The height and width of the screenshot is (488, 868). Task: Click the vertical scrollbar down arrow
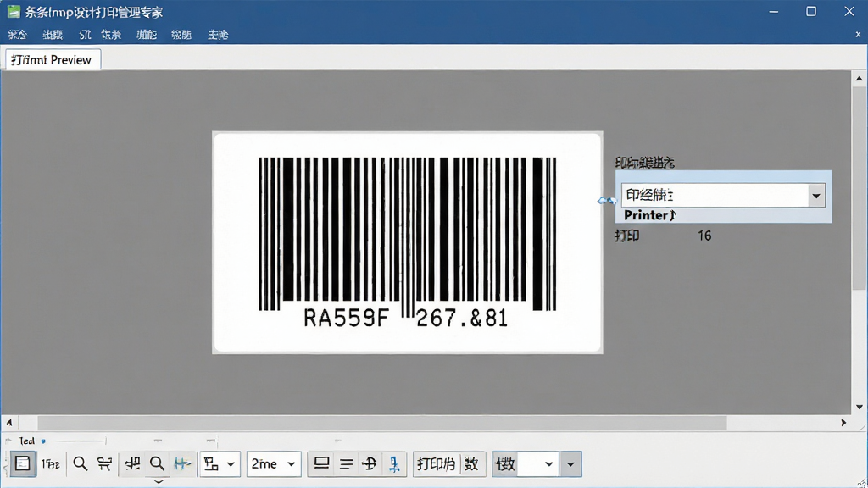(x=859, y=408)
